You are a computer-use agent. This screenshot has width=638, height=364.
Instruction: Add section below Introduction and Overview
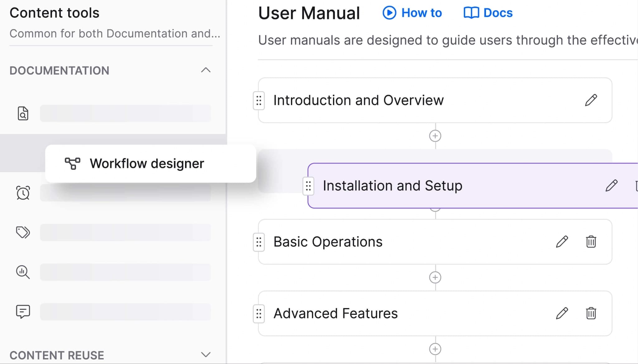click(435, 136)
